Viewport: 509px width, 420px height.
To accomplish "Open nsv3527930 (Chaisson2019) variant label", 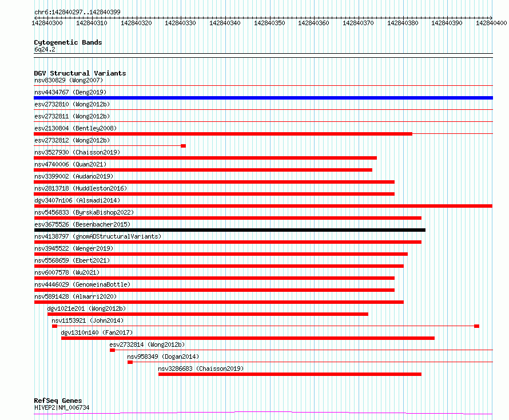I will point(77,152).
